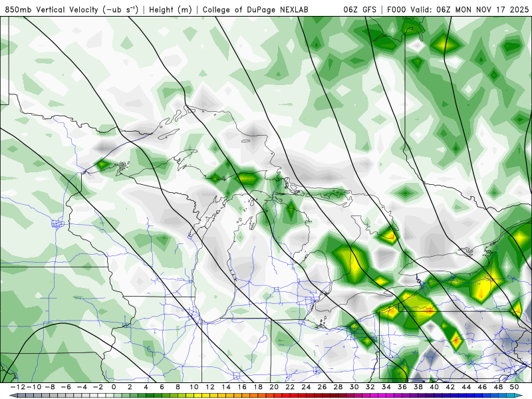
Task: Click the '8' color scale label
Action: [178, 387]
